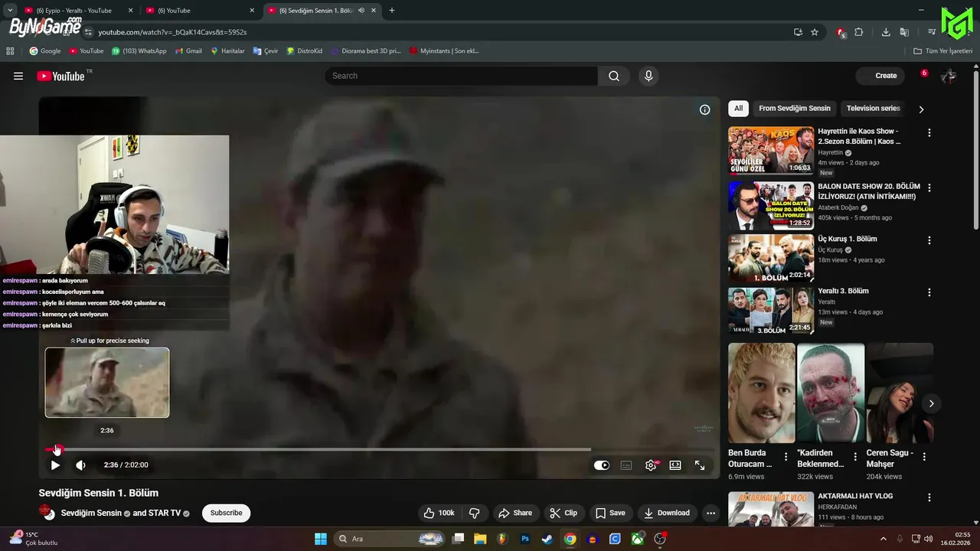
Task: Play the paused video
Action: point(55,465)
